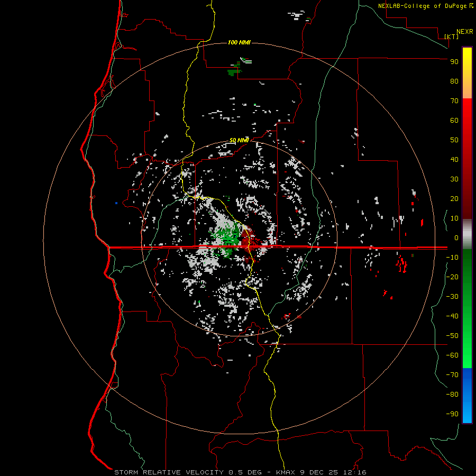Click the 12:16 timestamp in the caption
Viewport: 476px width, 476px height.
click(x=355, y=472)
